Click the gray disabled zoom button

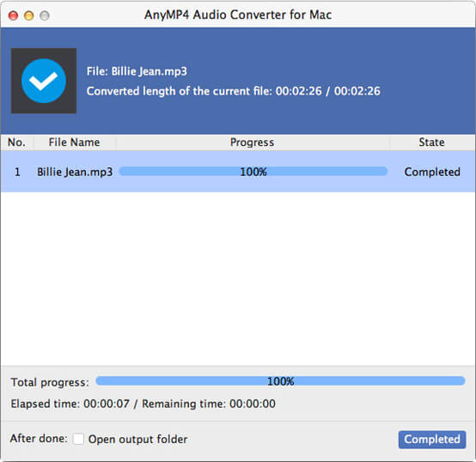pos(45,15)
